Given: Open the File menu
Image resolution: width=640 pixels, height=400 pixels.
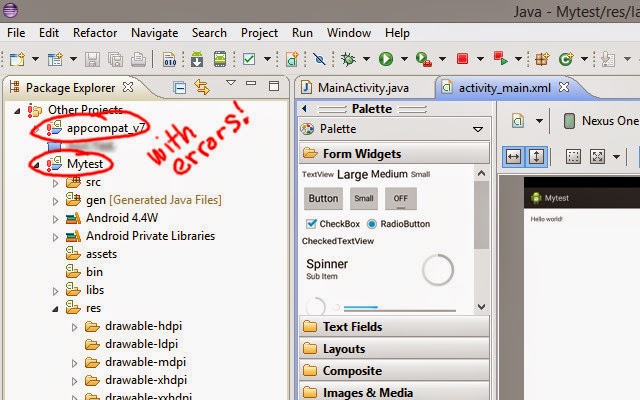Looking at the screenshot, I should (16, 33).
